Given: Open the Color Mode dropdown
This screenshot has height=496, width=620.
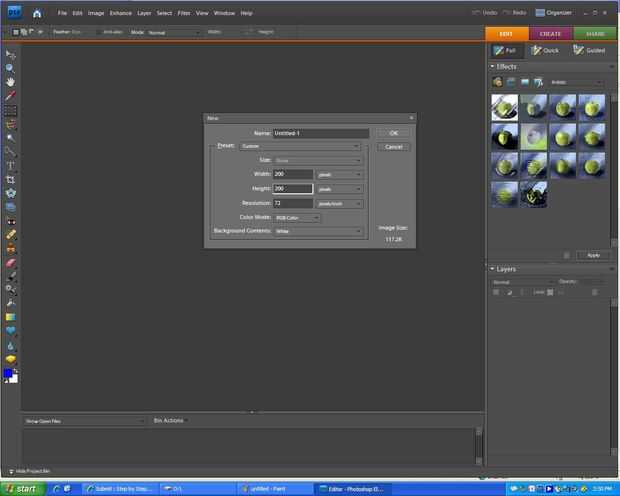Looking at the screenshot, I should tap(297, 218).
